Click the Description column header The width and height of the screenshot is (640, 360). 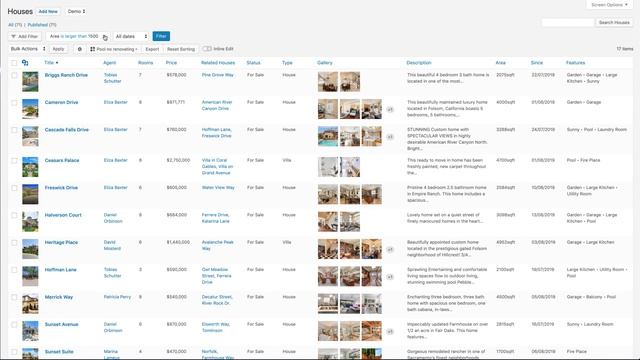[x=419, y=63]
